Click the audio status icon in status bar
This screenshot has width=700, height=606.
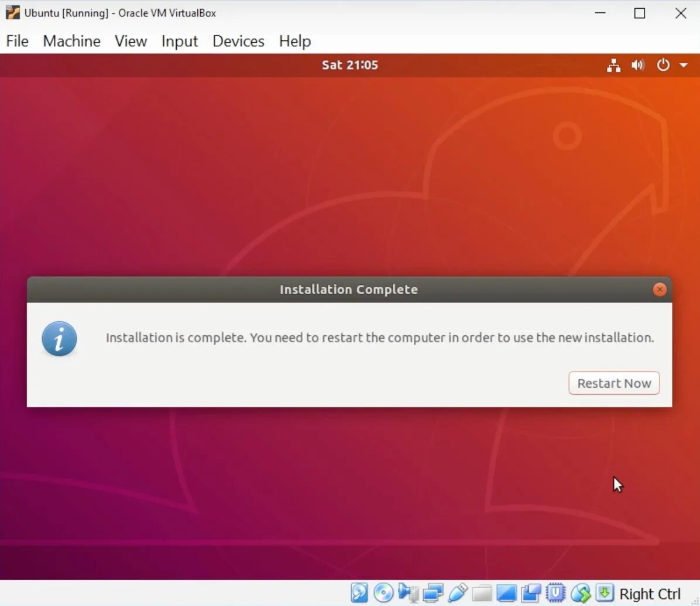coord(408,593)
